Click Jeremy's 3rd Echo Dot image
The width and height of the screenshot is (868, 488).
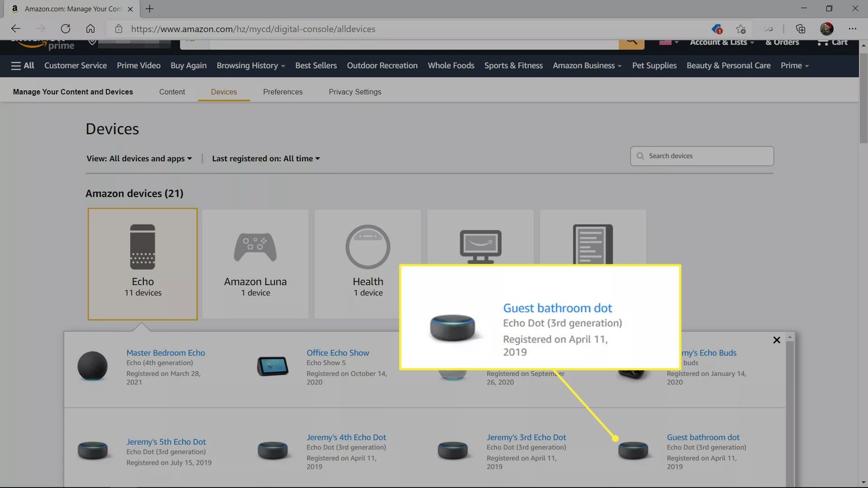[x=453, y=450]
